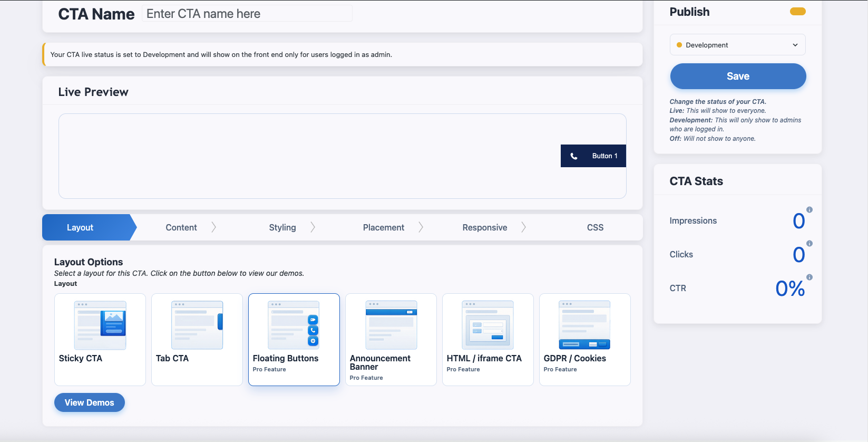Open the Development status dropdown
Viewport: 868px width, 442px height.
tap(737, 45)
